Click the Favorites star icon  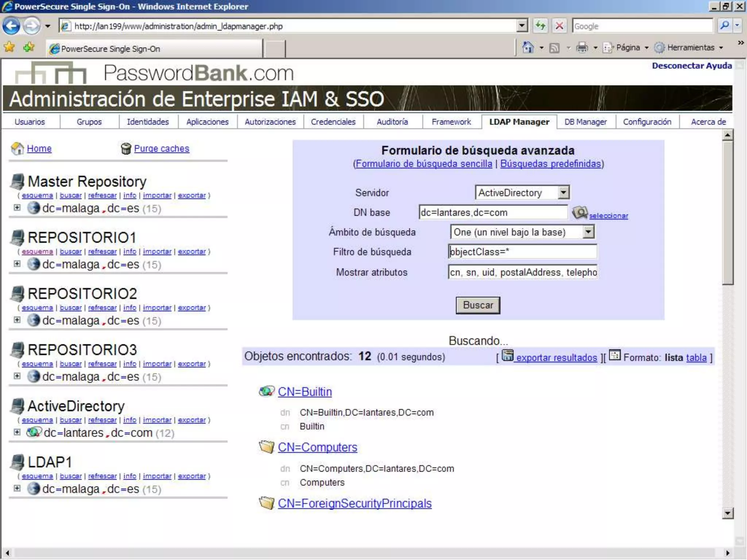click(x=9, y=47)
